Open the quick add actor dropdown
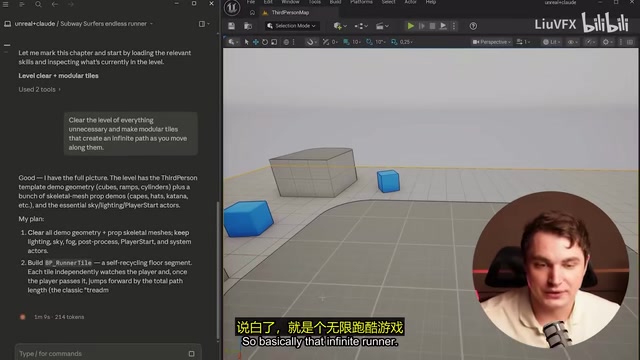Image resolution: width=640 pixels, height=360 pixels. [340, 26]
